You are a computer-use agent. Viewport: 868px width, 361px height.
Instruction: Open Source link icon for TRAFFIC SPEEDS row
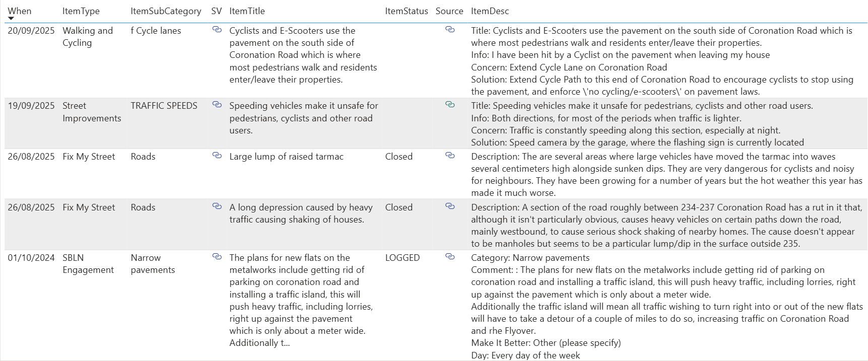450,105
